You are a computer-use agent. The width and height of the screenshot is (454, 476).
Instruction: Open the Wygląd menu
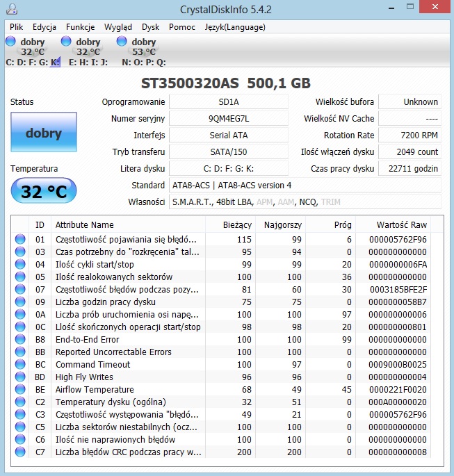click(x=117, y=27)
